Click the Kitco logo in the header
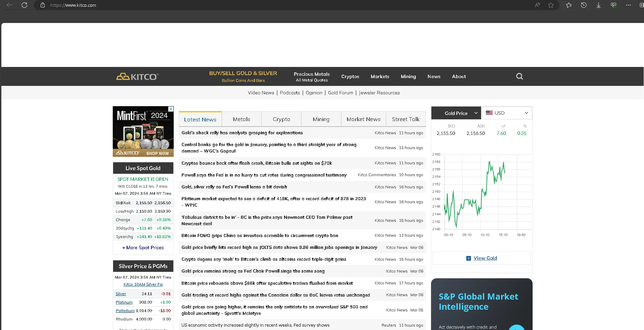Viewport: 644px width, 330px height. pyautogui.click(x=137, y=77)
